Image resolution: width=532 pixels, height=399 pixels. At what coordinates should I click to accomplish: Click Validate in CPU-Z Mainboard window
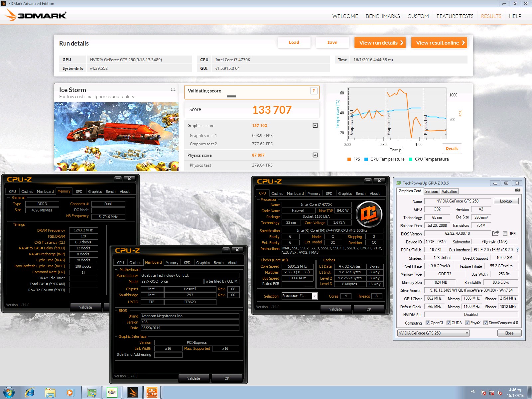point(194,378)
